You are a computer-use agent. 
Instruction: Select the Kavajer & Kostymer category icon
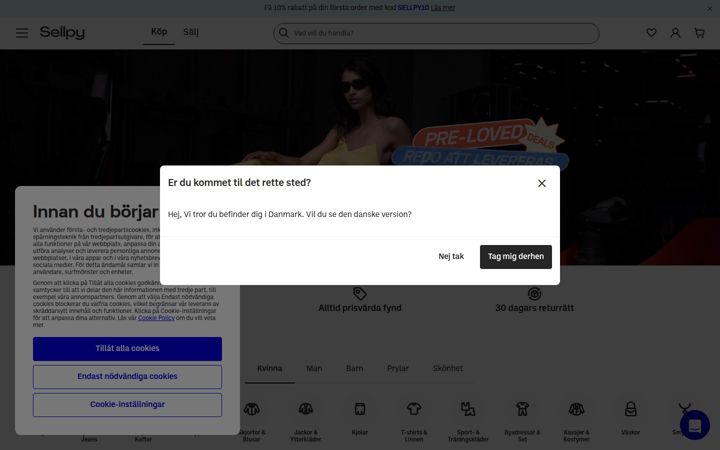576,409
